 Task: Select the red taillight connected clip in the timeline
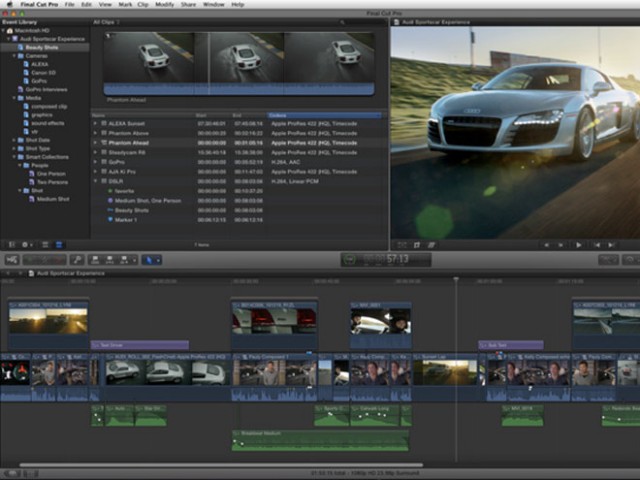(274, 324)
